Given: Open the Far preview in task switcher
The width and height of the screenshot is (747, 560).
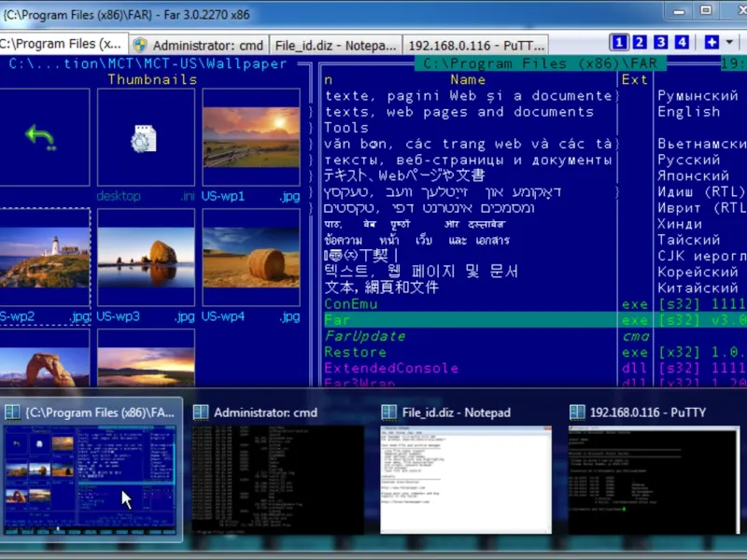Looking at the screenshot, I should (91, 481).
